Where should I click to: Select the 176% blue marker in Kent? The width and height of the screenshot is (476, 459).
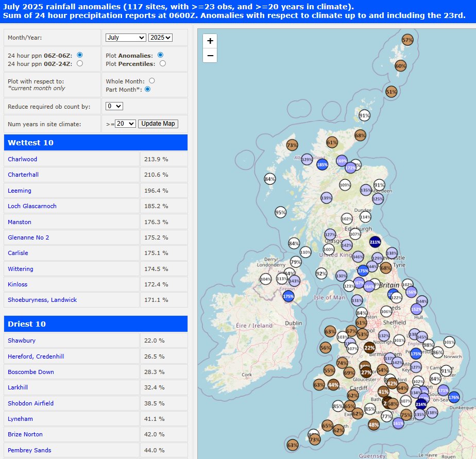(454, 397)
